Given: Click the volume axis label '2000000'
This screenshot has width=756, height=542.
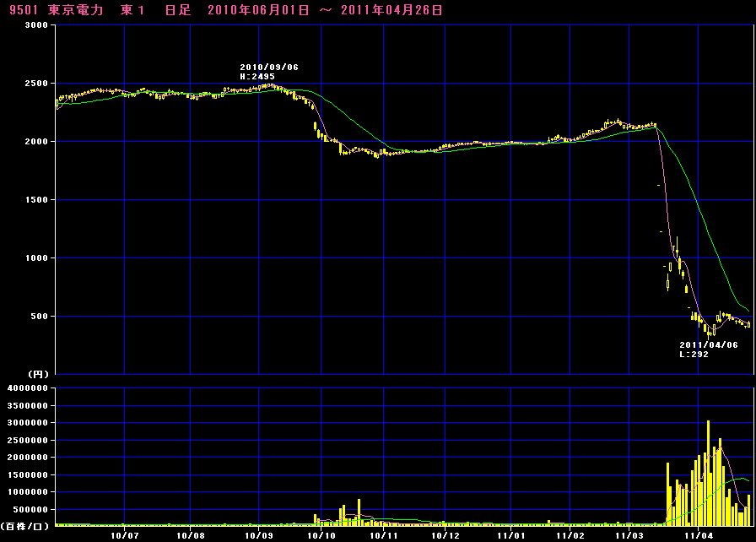Looking at the screenshot, I should coord(28,457).
